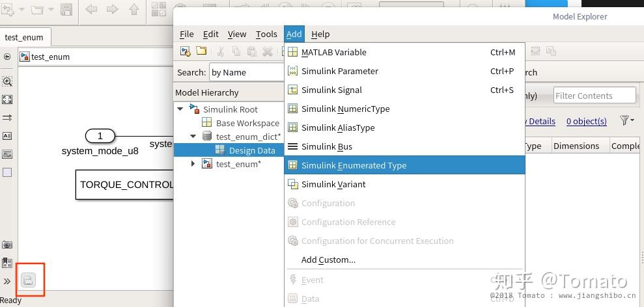Viewport: 644px width, 307px height.
Task: Click New Model icon in Model Explorer toolbar
Action: pos(186,51)
